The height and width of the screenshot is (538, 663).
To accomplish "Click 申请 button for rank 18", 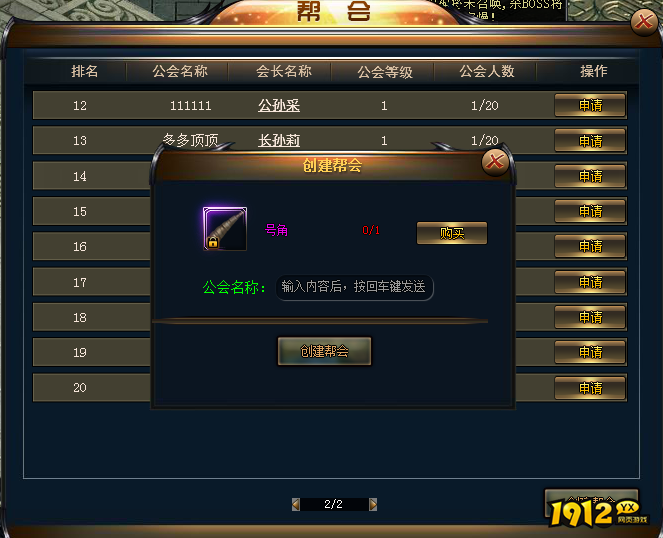I will [590, 317].
